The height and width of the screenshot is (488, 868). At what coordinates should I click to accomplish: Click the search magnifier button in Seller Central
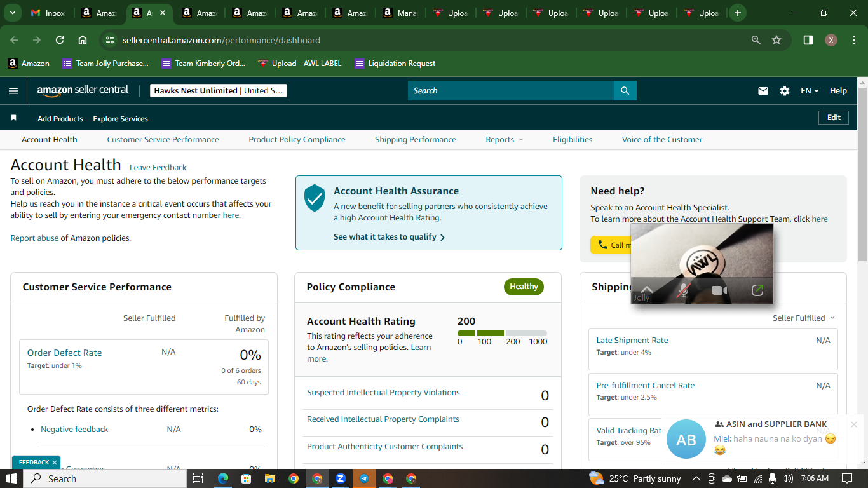[x=625, y=91]
